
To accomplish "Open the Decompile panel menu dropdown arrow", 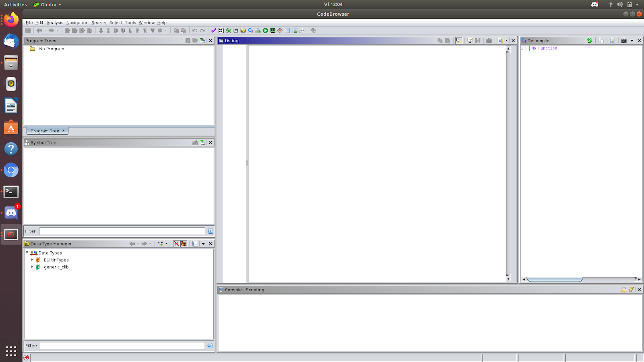I will pos(632,41).
